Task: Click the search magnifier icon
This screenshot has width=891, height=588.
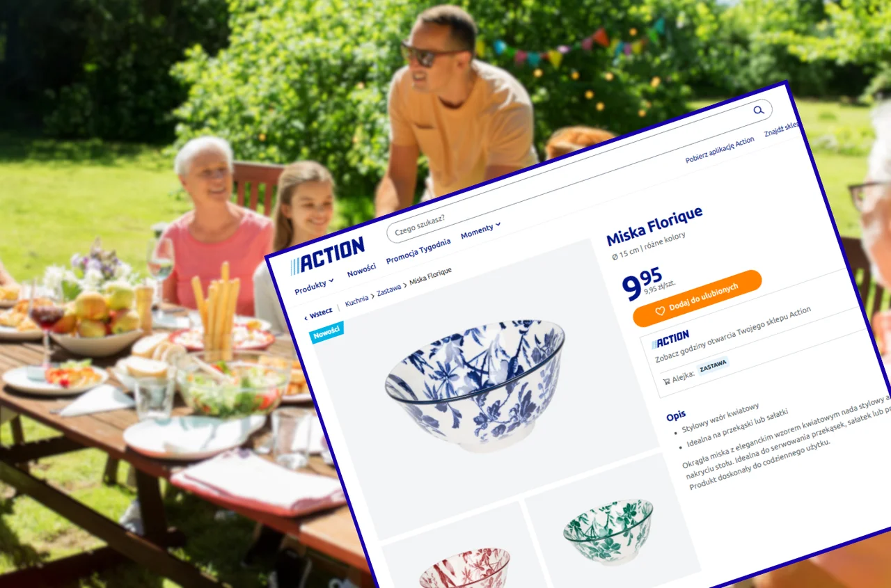Action: pyautogui.click(x=758, y=110)
